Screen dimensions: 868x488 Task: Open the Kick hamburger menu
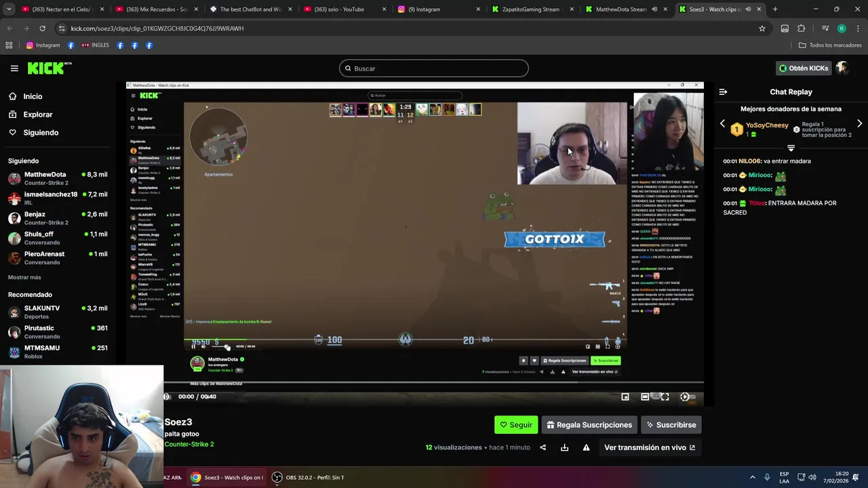point(14,68)
